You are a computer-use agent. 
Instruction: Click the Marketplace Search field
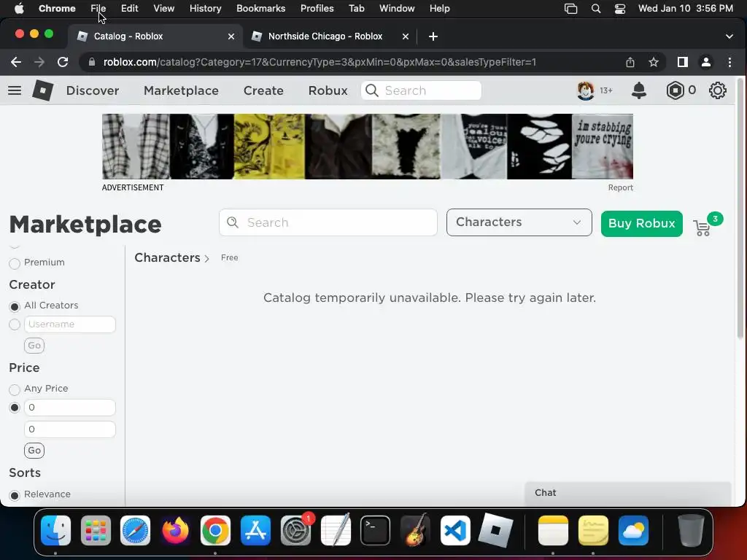(328, 222)
